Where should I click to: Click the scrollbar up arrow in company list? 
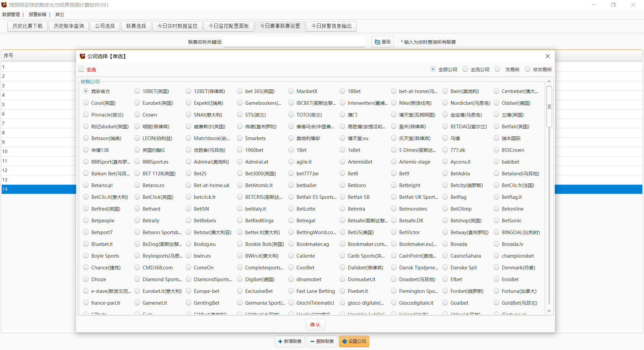point(549,82)
